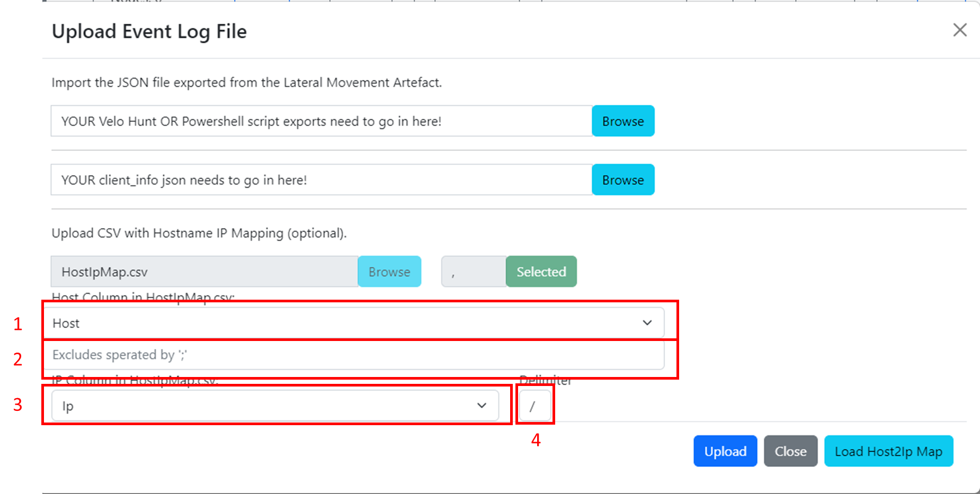The height and width of the screenshot is (494, 980).
Task: Click the chevron arrow of Ip dropdown
Action: [482, 406]
